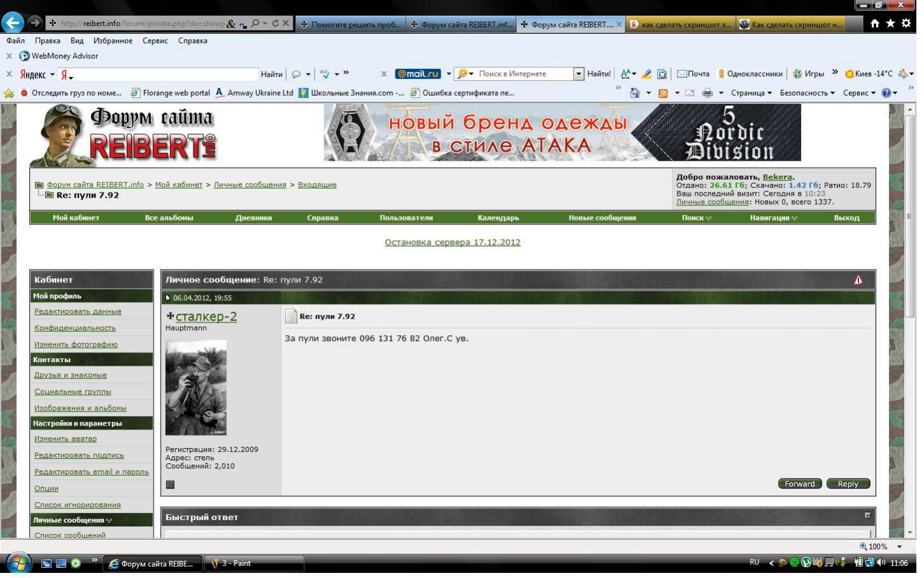Open the Windows Start orb

(18, 563)
